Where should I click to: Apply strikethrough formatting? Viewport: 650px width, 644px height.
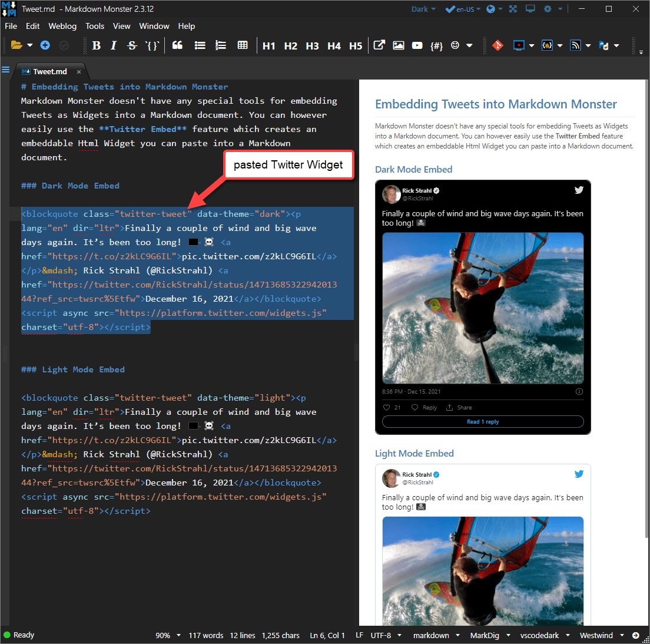point(132,45)
